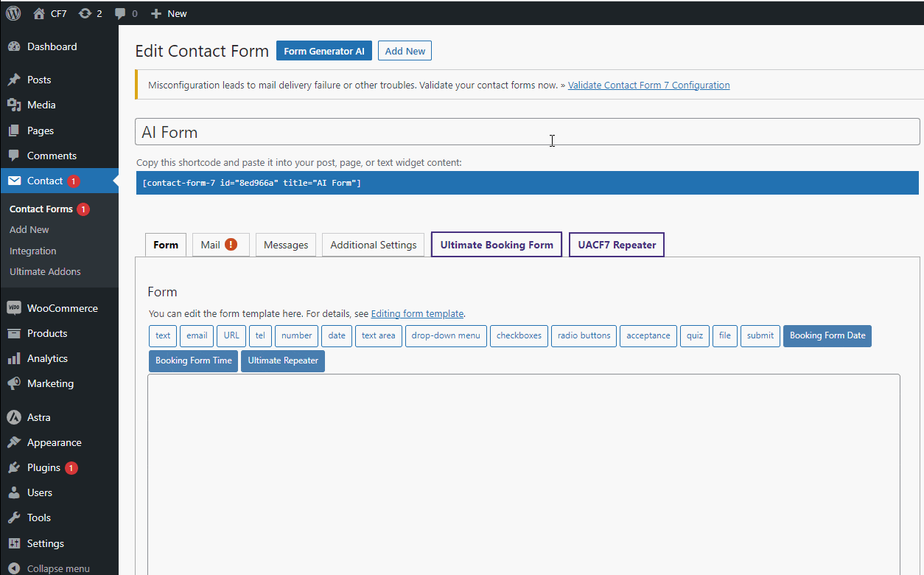
Task: Open the UACF7 Repeater tab
Action: click(x=617, y=245)
